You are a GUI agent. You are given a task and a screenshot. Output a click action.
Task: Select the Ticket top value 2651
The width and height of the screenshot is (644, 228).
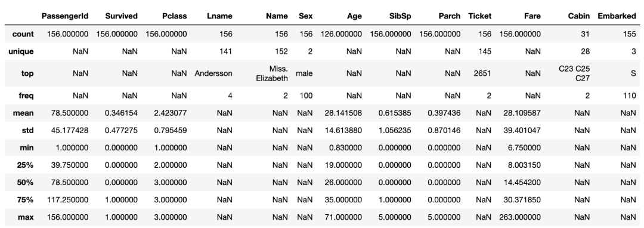click(x=482, y=73)
